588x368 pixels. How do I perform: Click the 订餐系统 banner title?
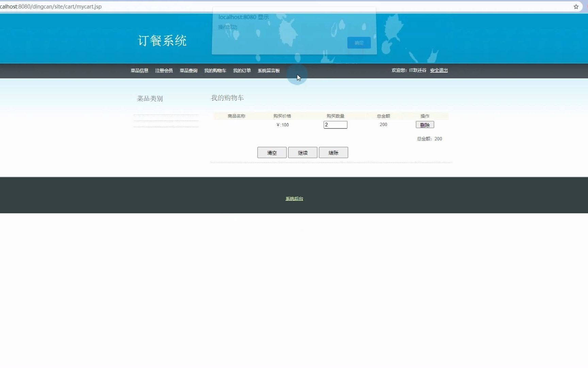162,40
